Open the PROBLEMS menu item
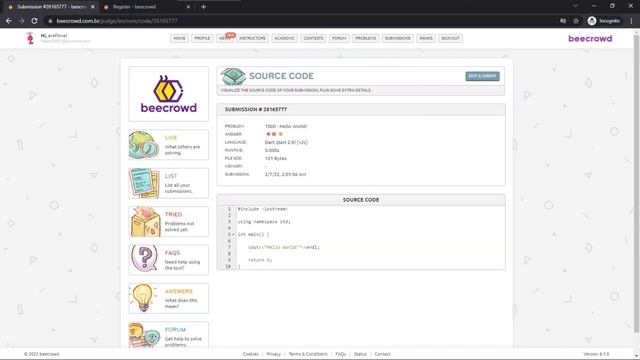Screen dimensions: 640x360 point(365,38)
